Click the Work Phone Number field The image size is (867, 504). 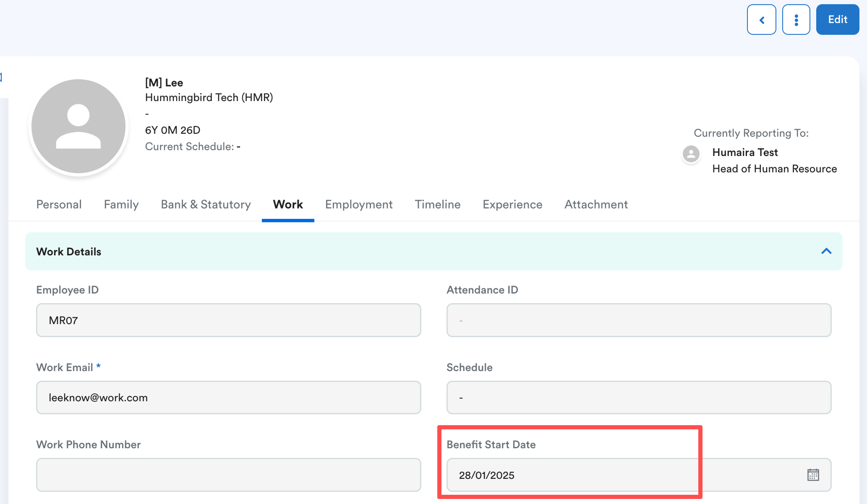tap(228, 475)
